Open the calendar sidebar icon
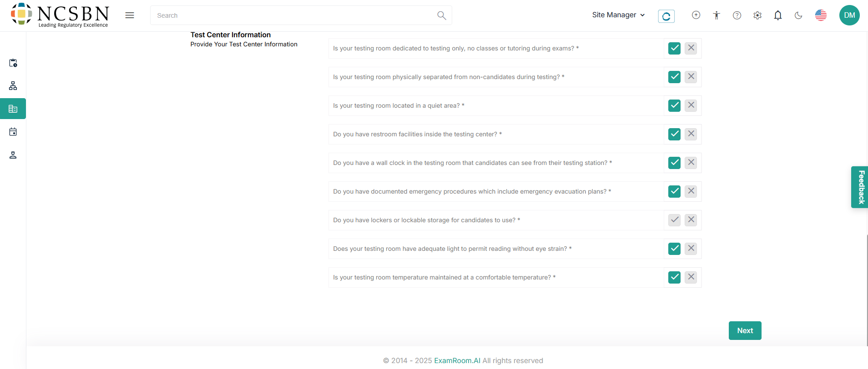The image size is (868, 369). pos(13,132)
